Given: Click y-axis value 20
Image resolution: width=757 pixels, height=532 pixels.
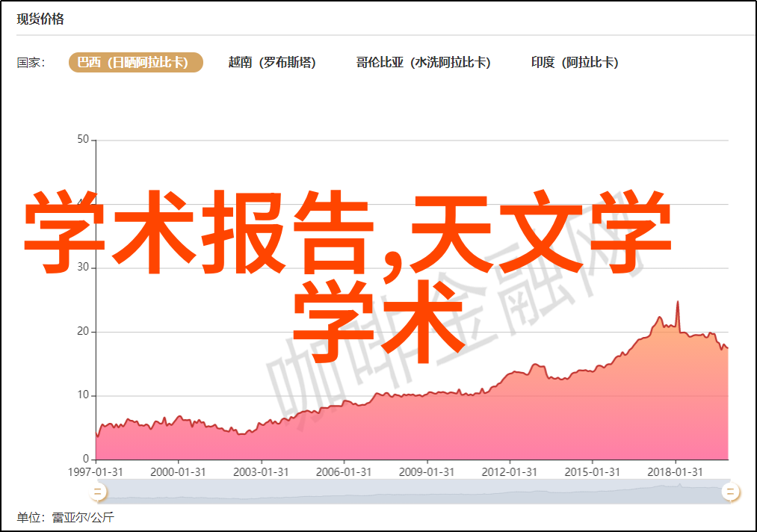Looking at the screenshot, I should pos(83,331).
